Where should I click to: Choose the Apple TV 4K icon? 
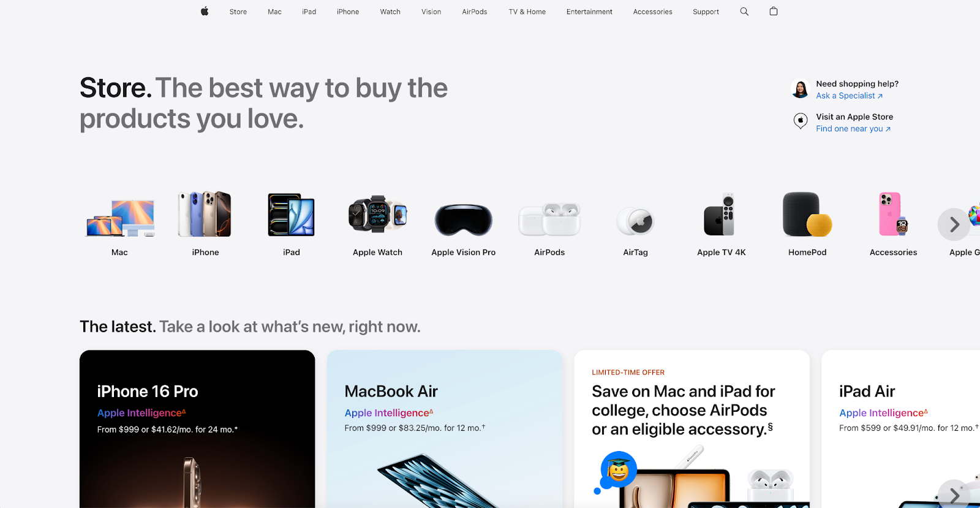[x=722, y=214]
